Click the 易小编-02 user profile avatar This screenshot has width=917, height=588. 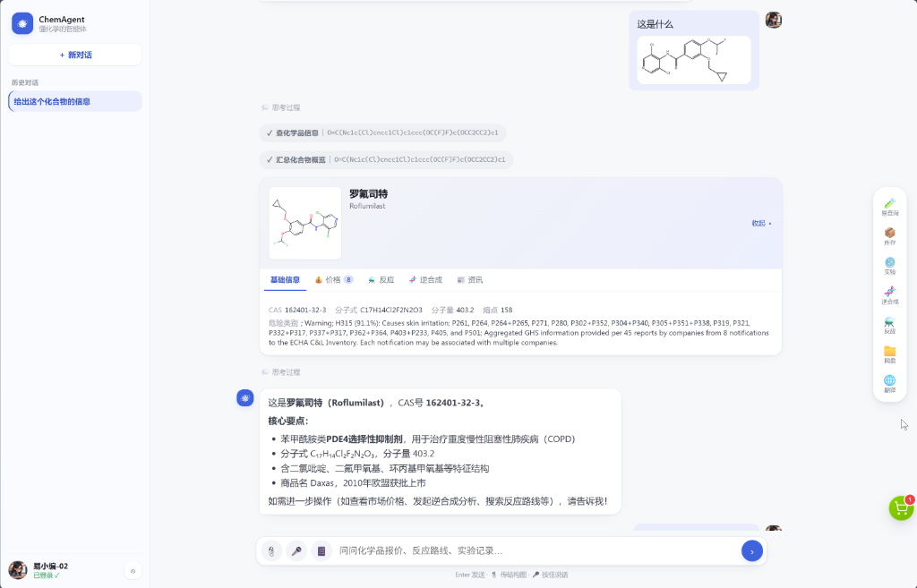(18, 570)
